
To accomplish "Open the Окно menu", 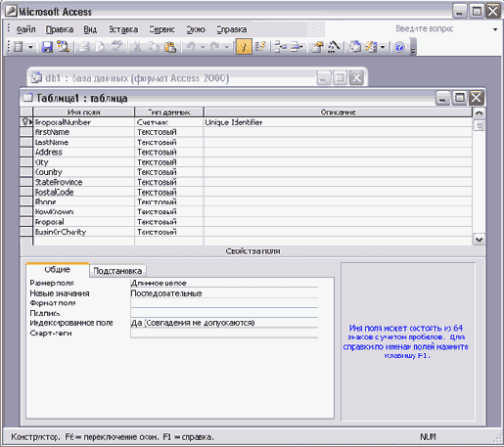I will [196, 29].
